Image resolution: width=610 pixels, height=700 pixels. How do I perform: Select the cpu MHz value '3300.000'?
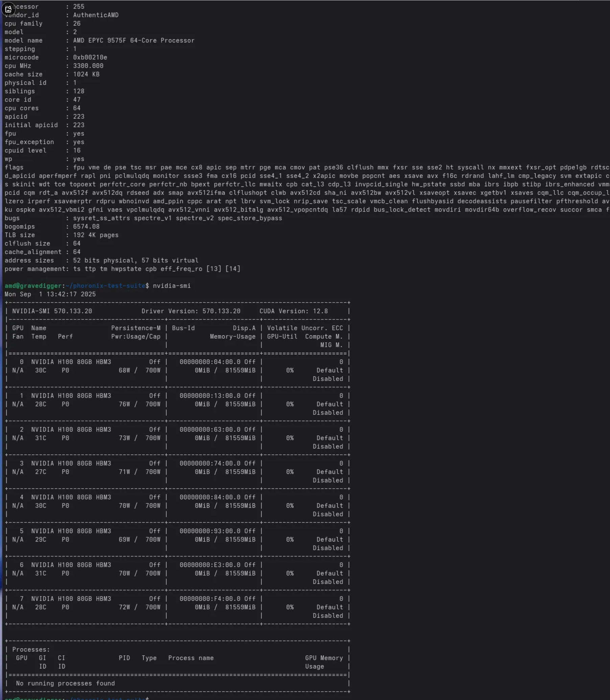[x=88, y=66]
